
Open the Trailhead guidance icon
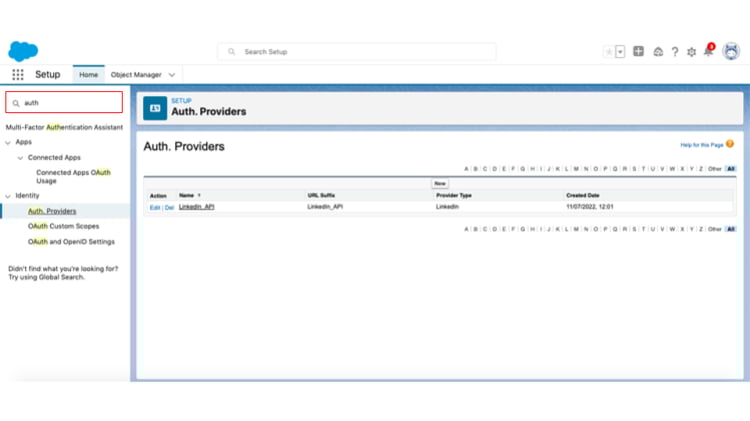click(658, 52)
